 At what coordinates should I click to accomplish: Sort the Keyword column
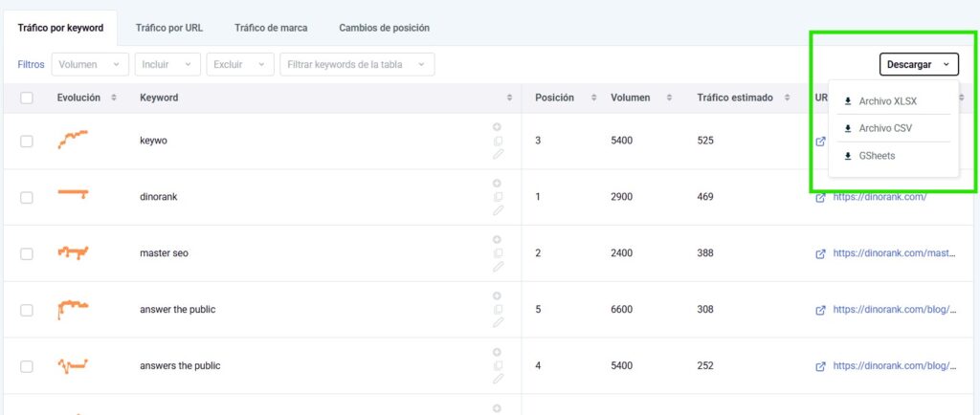pos(509,98)
